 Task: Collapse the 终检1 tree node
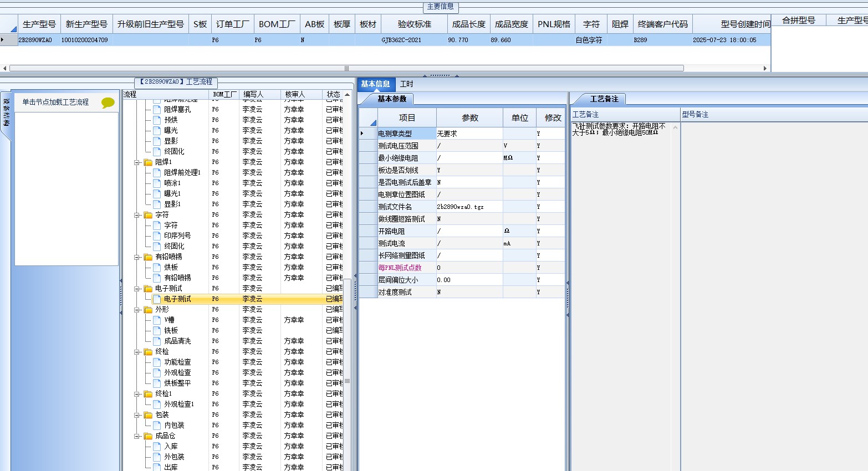coord(137,394)
